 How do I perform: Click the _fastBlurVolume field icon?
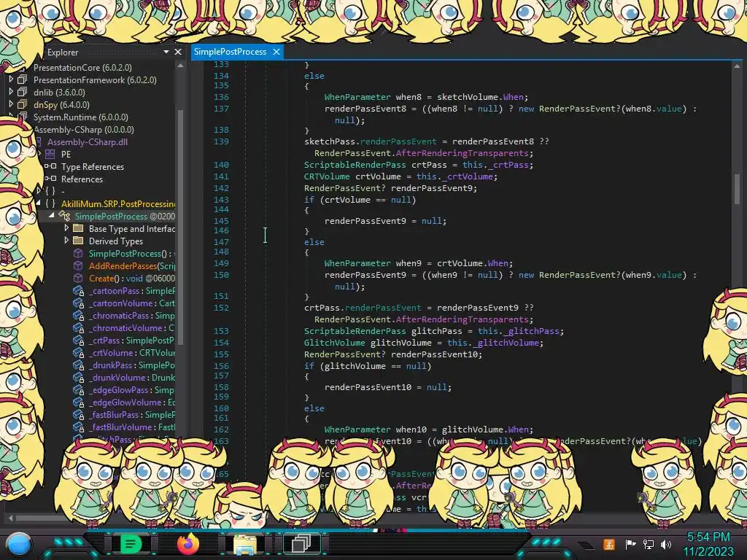pos(78,427)
